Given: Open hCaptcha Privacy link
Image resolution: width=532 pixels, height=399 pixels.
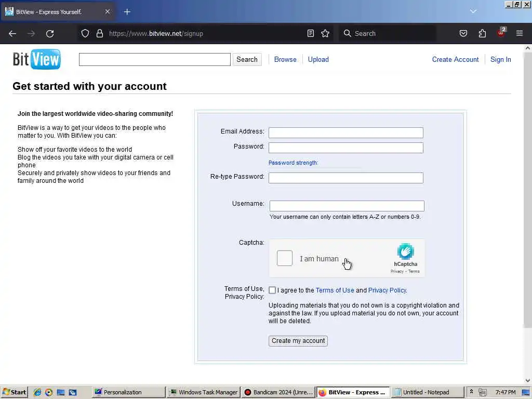Looking at the screenshot, I should click(x=397, y=271).
